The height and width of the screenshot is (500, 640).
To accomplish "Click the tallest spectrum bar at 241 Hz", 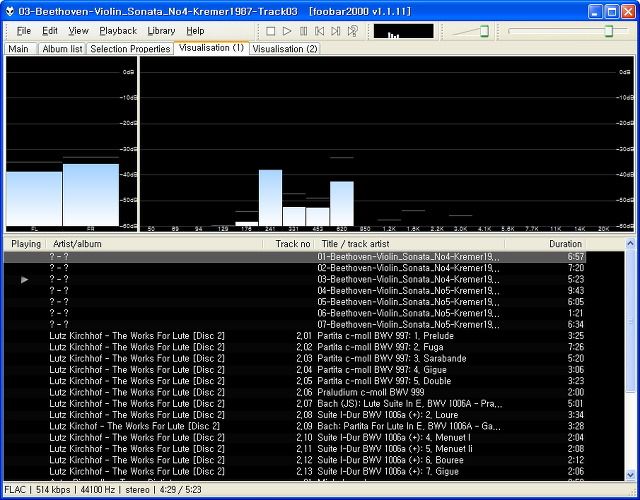I will pyautogui.click(x=270, y=198).
